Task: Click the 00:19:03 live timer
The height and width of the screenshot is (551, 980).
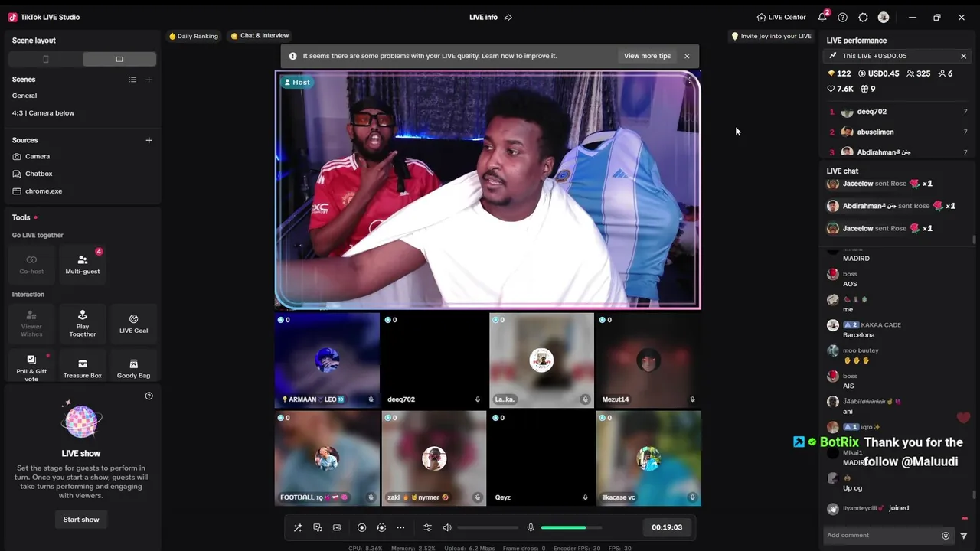Action: click(667, 527)
